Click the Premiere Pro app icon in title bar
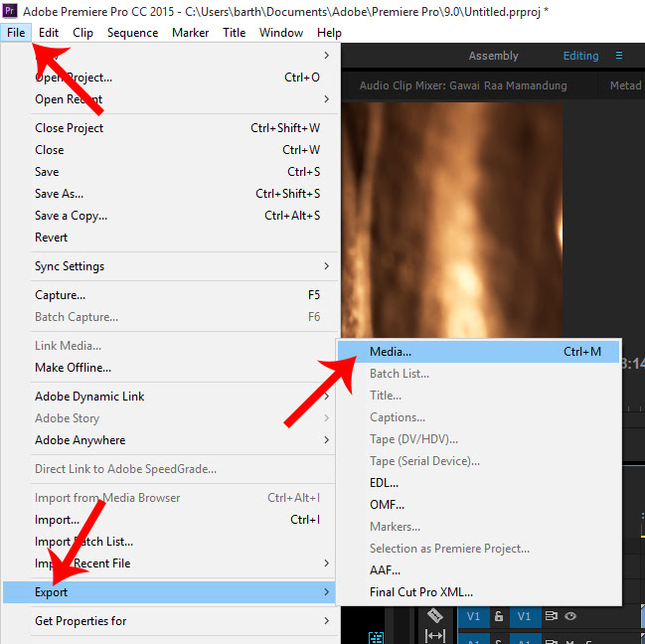Screen dimensions: 645x644 pos(10,10)
